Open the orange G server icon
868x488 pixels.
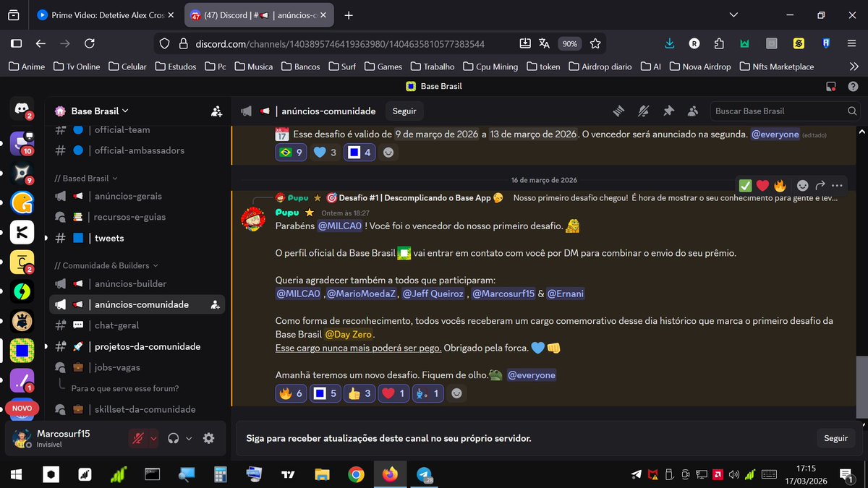coord(22,203)
